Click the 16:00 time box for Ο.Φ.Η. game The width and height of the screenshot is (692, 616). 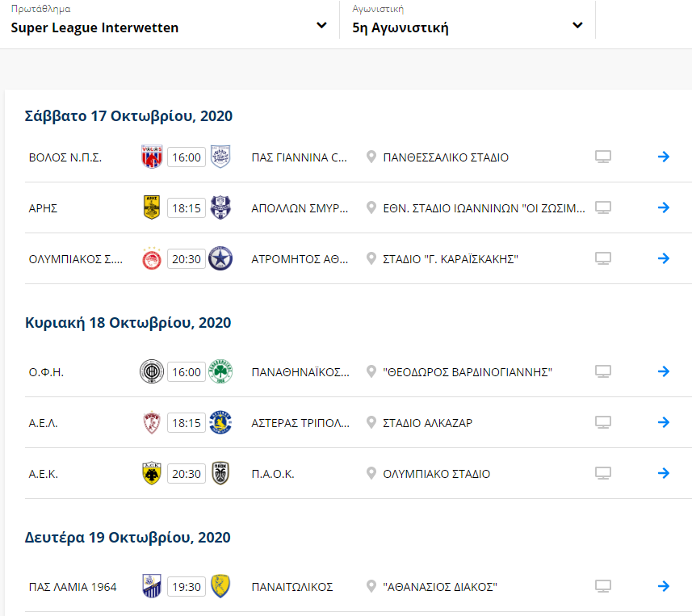(x=187, y=372)
